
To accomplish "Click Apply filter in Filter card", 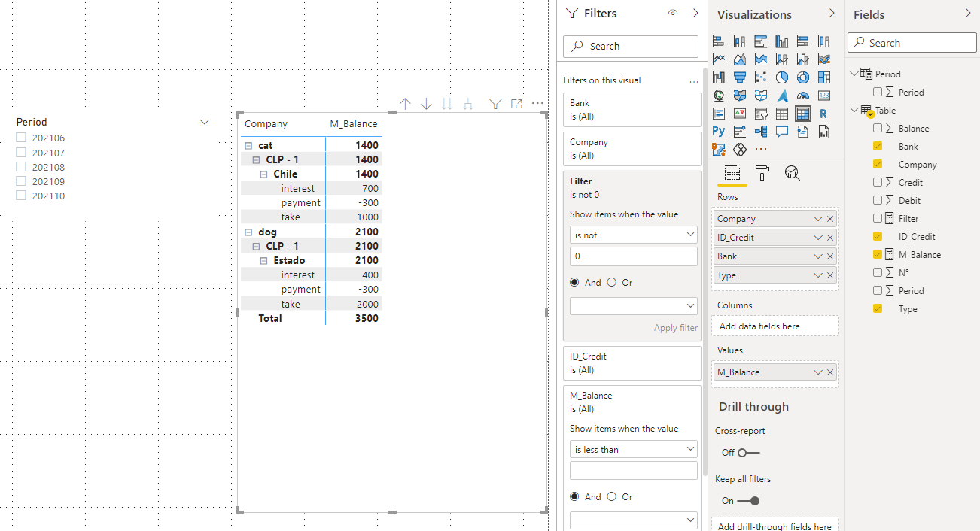I will click(x=676, y=328).
